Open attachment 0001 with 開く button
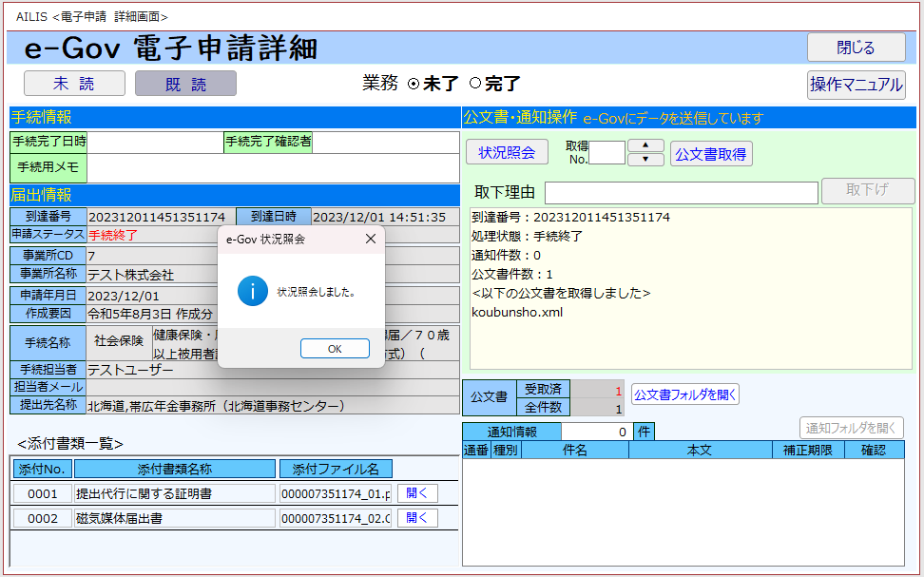Image resolution: width=924 pixels, height=577 pixels. tap(417, 493)
